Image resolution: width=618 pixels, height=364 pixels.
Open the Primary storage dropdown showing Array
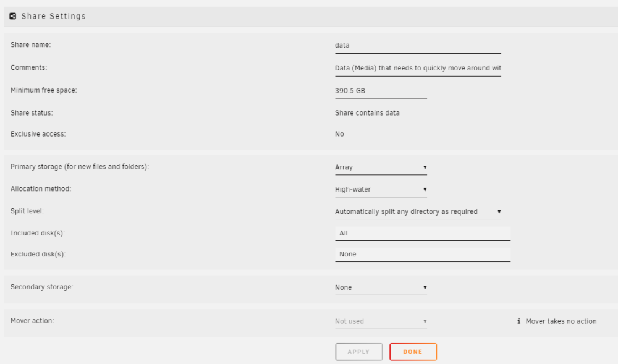click(381, 167)
